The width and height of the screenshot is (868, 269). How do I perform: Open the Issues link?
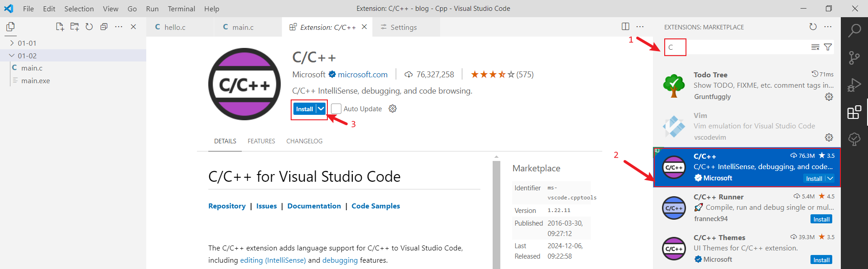tap(266, 206)
